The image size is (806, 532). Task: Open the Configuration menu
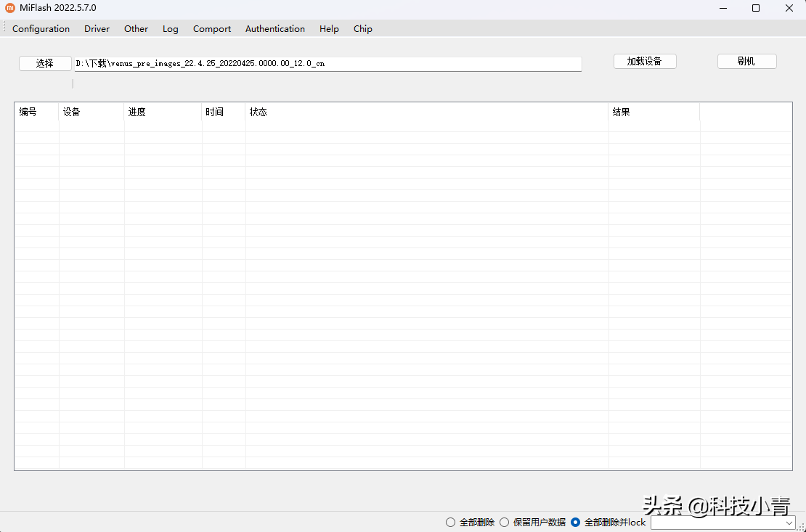pyautogui.click(x=41, y=28)
